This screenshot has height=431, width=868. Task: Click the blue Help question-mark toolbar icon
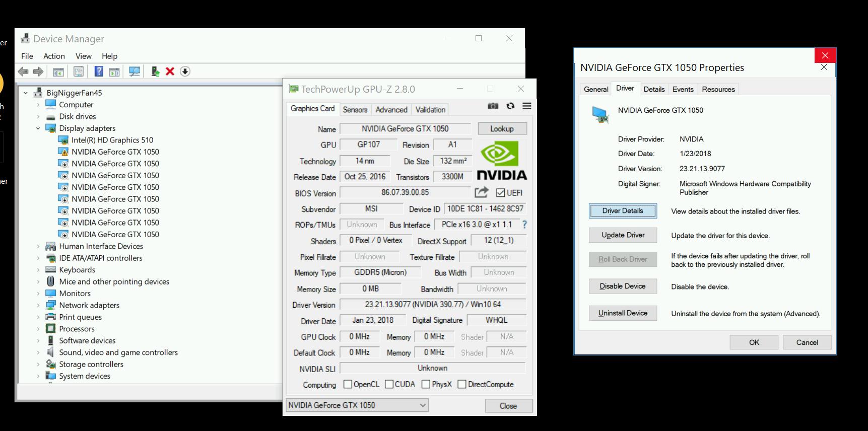pyautogui.click(x=99, y=71)
